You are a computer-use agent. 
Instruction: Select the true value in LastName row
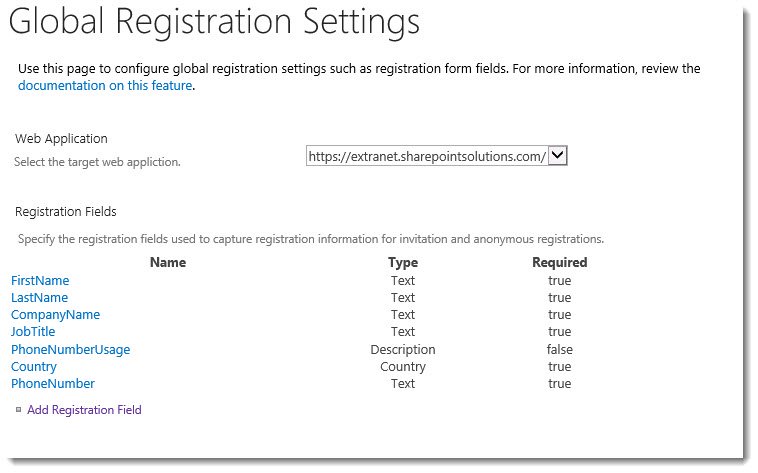[x=559, y=297]
